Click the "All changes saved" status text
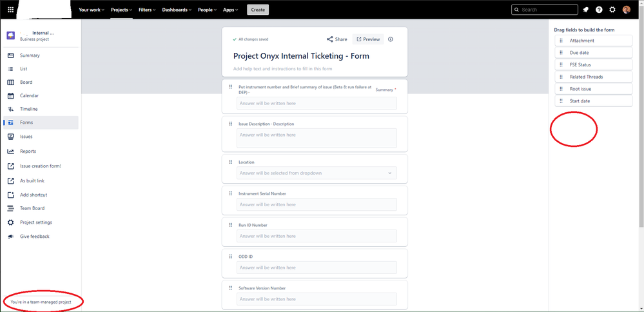Viewport: 644px width, 312px height. click(253, 39)
